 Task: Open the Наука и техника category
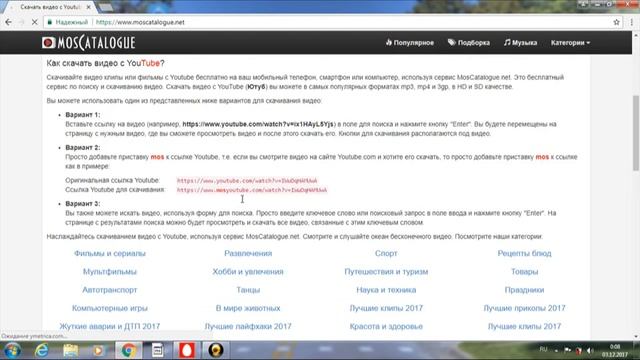click(x=386, y=290)
